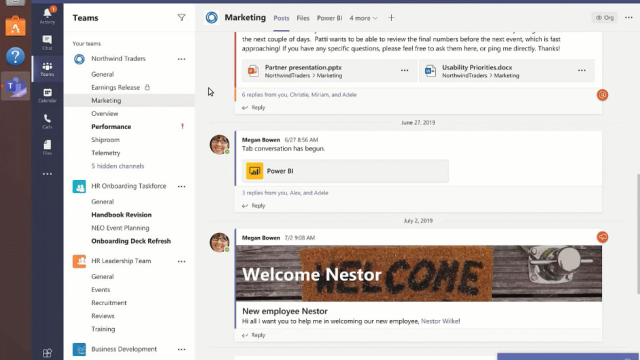This screenshot has height=360, width=640.
Task: Open Usability Priorities.docx attachment
Action: tap(507, 71)
